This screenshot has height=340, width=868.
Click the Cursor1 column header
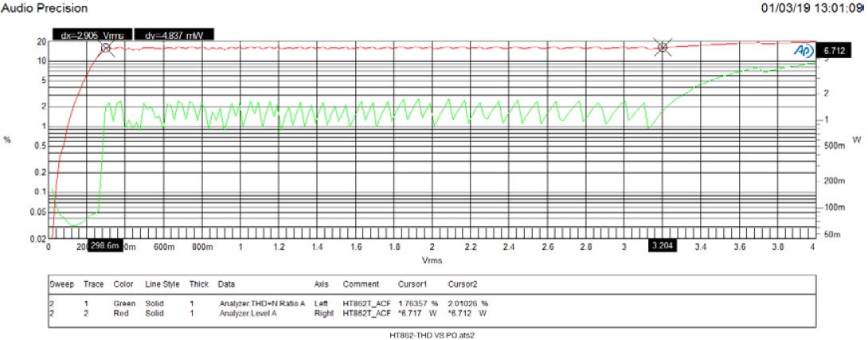(412, 284)
